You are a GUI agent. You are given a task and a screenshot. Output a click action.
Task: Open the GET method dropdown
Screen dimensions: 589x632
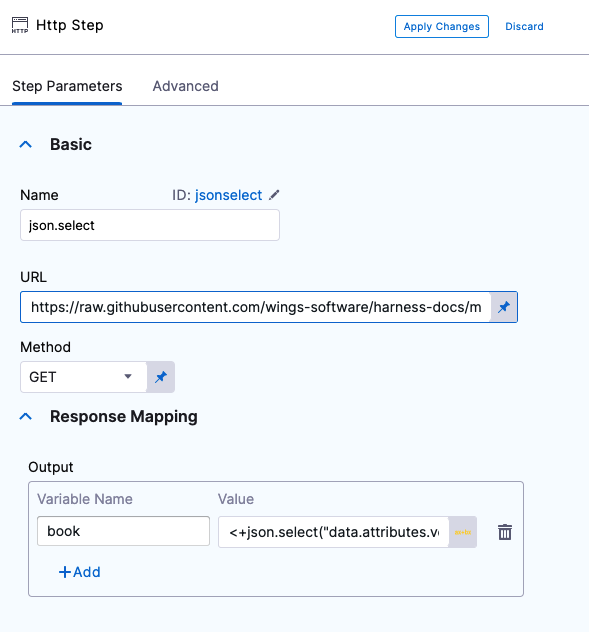(83, 377)
